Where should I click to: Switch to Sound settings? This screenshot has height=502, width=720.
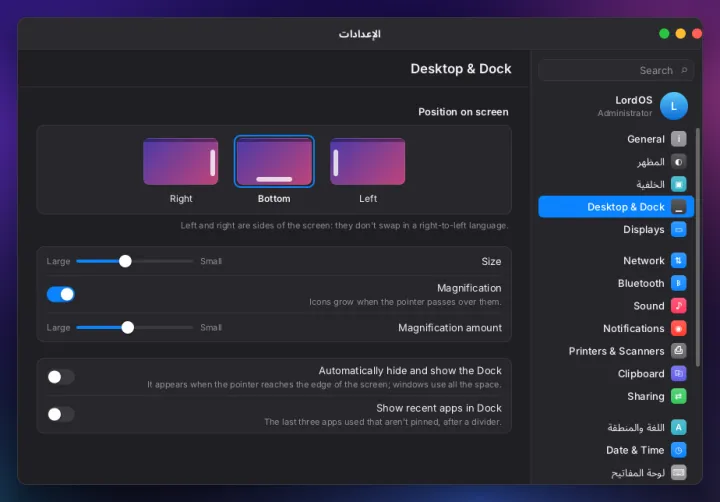coord(616,305)
